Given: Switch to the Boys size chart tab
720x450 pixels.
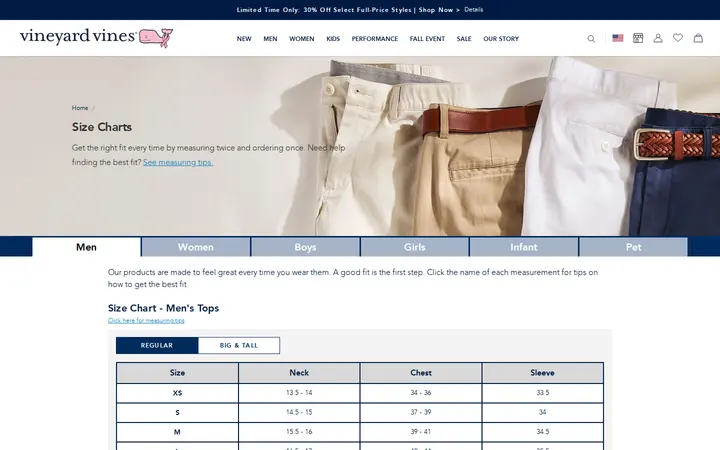Looking at the screenshot, I should click(305, 247).
